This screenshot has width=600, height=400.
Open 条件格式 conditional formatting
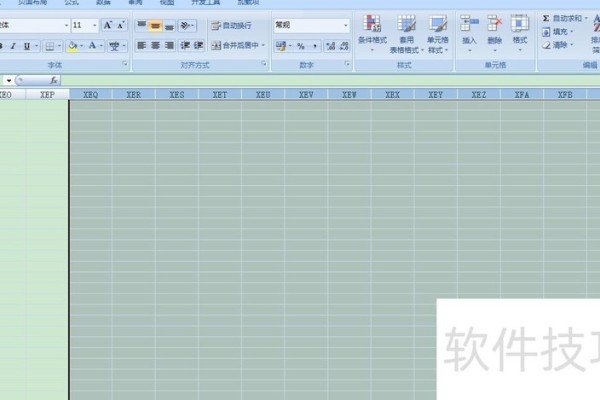coord(372,33)
